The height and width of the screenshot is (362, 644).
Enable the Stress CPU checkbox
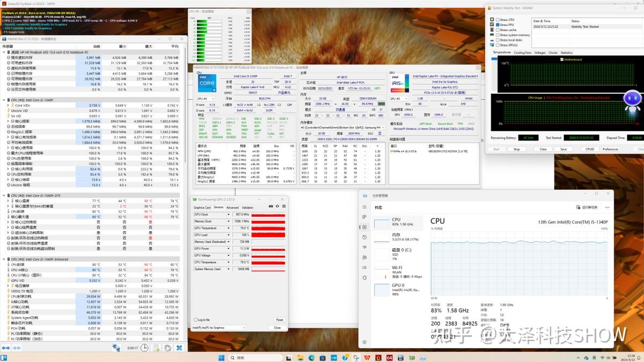click(497, 20)
